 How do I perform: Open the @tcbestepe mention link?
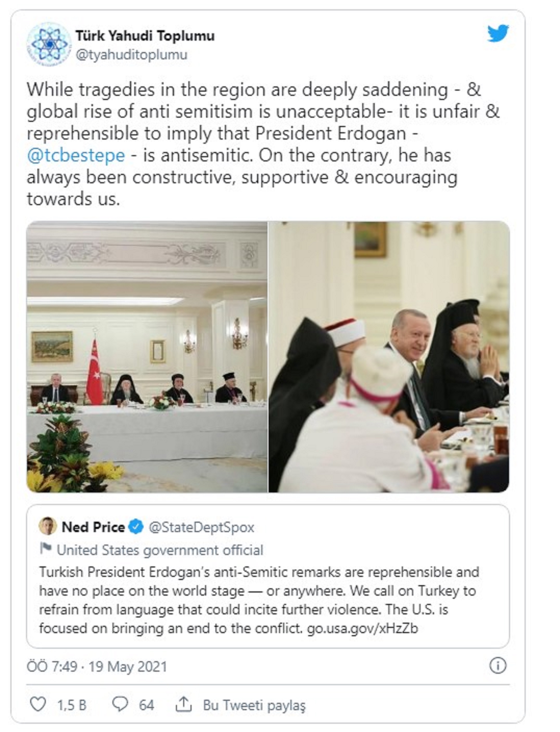pos(76,155)
